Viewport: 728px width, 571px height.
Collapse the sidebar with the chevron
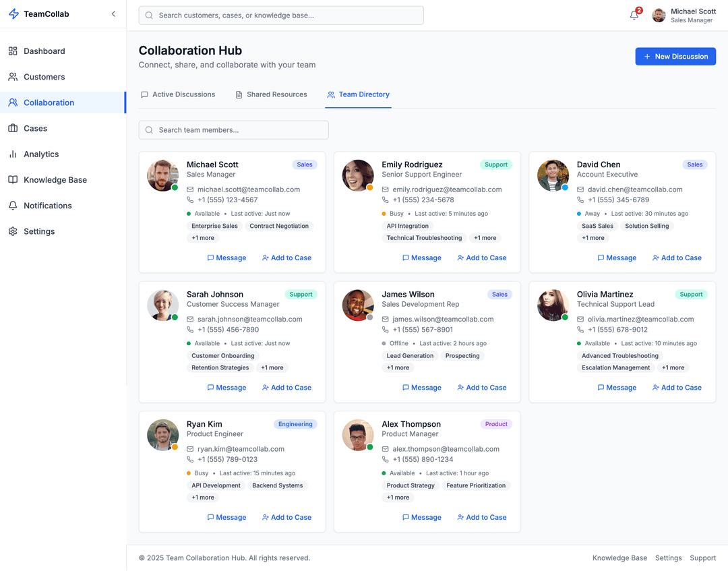(113, 14)
